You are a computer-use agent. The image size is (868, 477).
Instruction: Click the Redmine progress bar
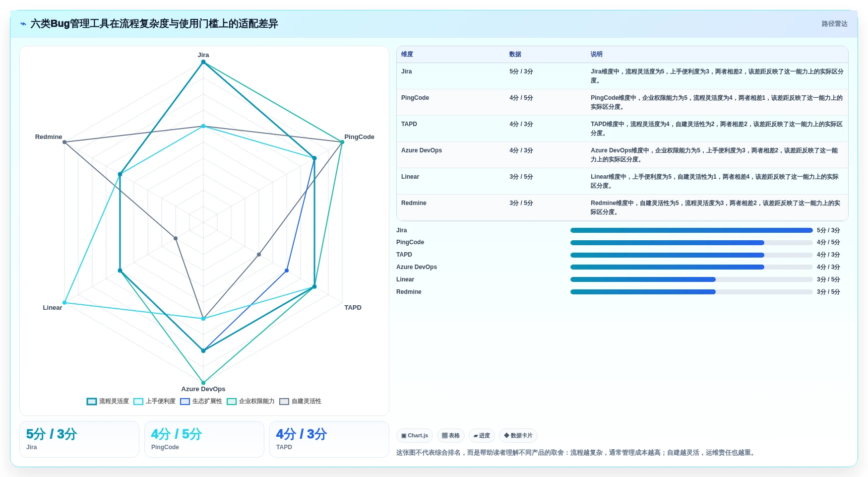691,292
